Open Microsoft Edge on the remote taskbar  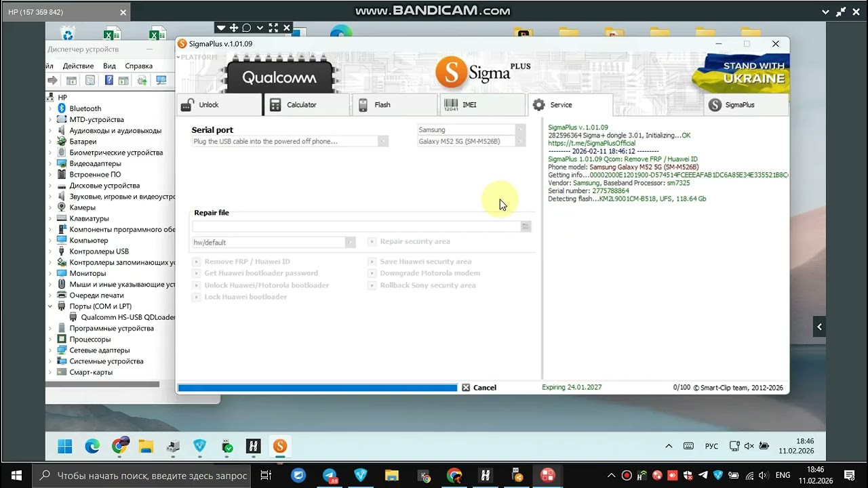tap(92, 446)
